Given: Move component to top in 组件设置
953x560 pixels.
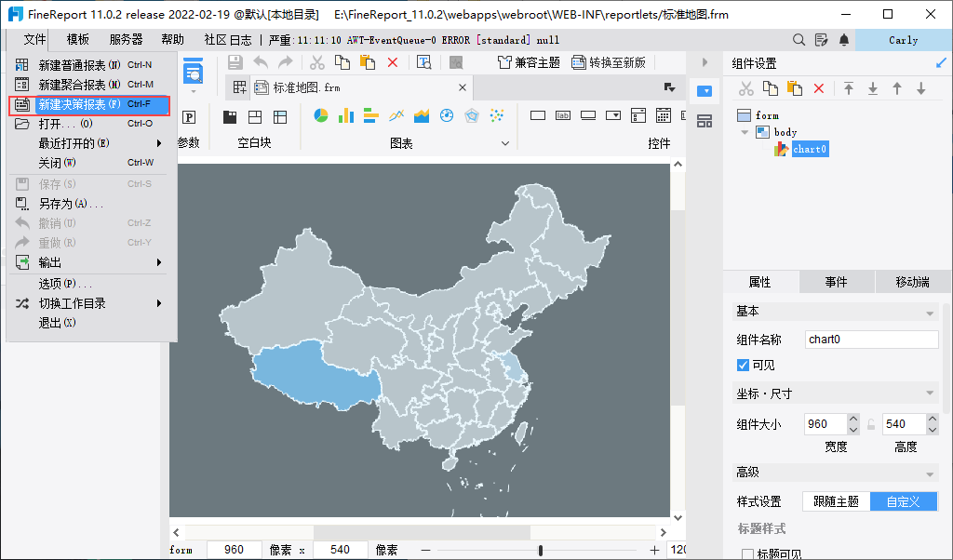Looking at the screenshot, I should (x=849, y=88).
